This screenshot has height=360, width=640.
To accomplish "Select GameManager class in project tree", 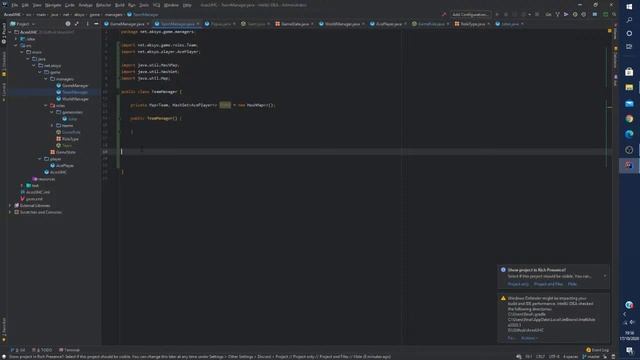I will click(72, 86).
